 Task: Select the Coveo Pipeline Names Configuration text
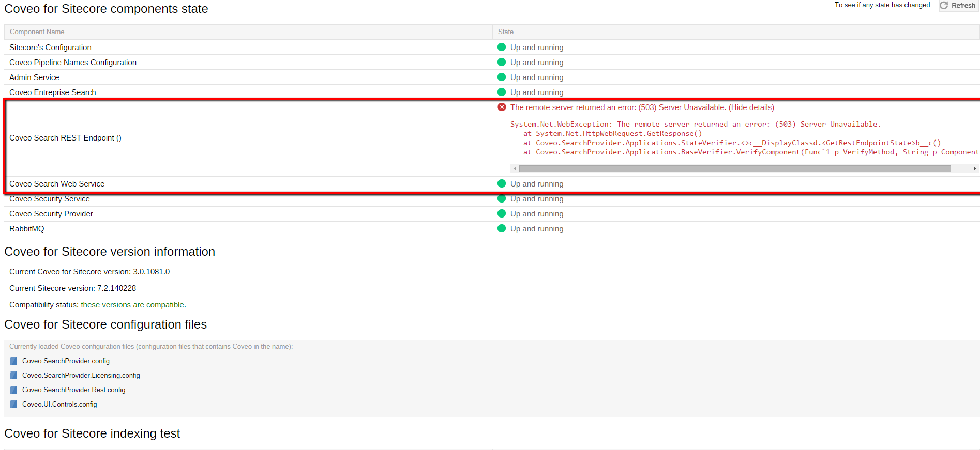[x=73, y=63]
